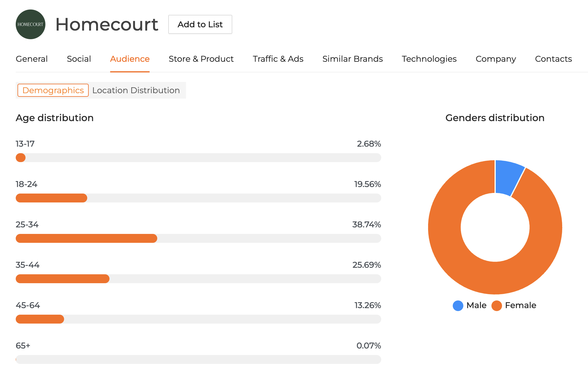Viewport: 588px width, 377px height.
Task: Open the Traffic & Ads tab
Action: tap(278, 59)
